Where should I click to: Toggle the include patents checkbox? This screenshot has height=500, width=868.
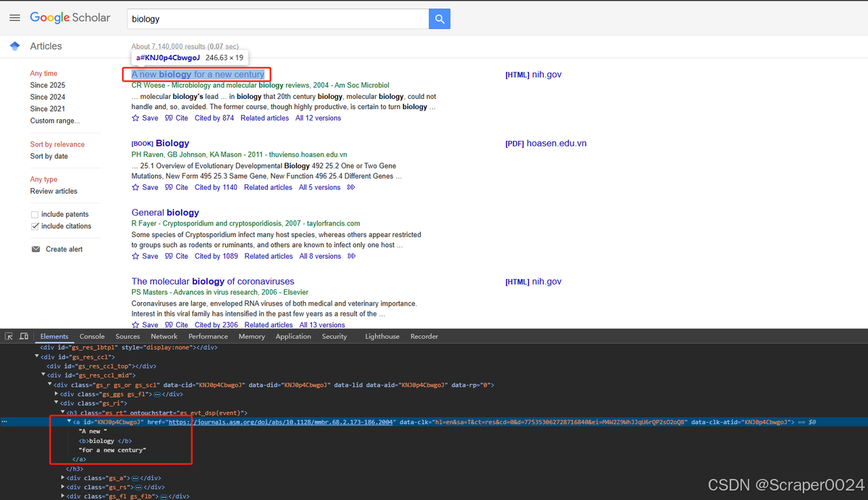click(35, 215)
